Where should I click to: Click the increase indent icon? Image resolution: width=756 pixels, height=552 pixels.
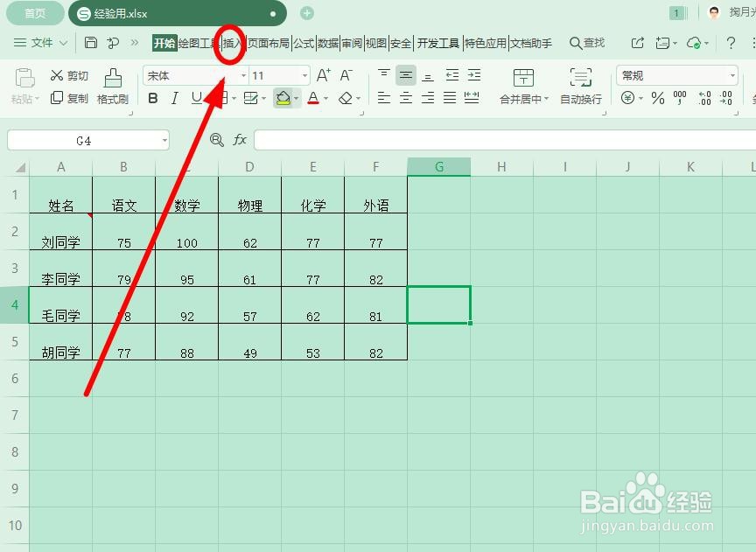point(474,74)
